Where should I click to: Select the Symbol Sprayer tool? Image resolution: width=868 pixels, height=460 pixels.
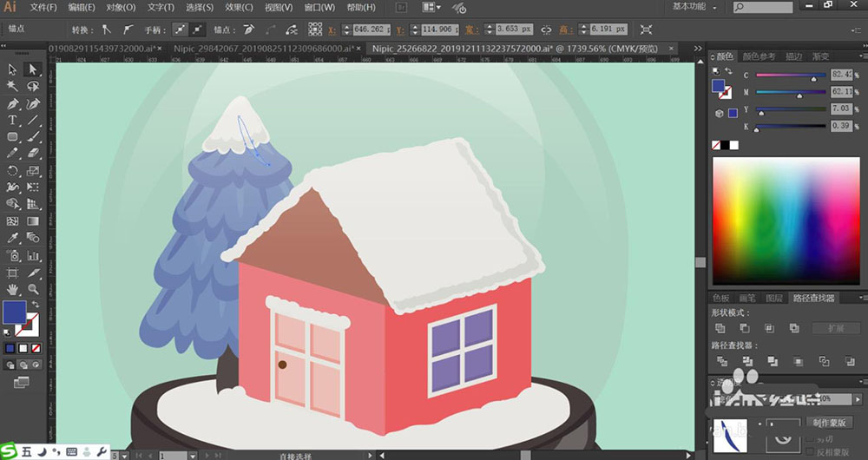tap(12, 256)
